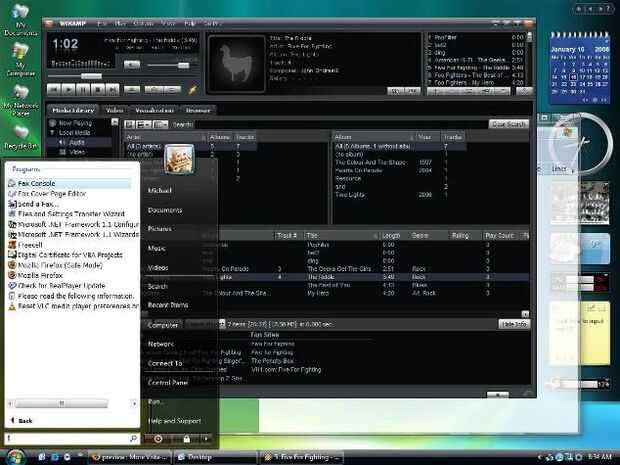Click the play button left of Search
Screen dimensions: 620x465
coord(130,124)
